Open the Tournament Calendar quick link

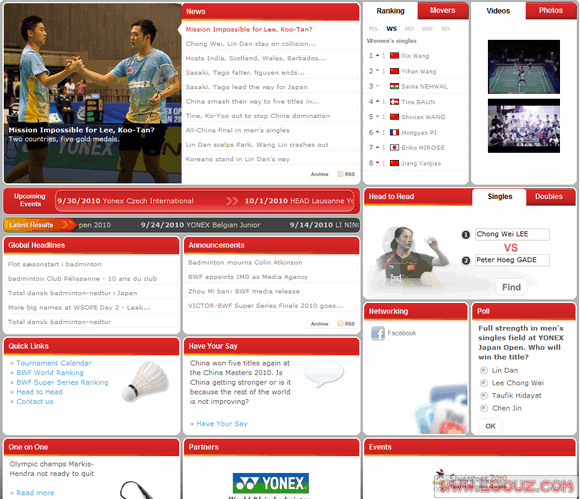[x=54, y=363]
